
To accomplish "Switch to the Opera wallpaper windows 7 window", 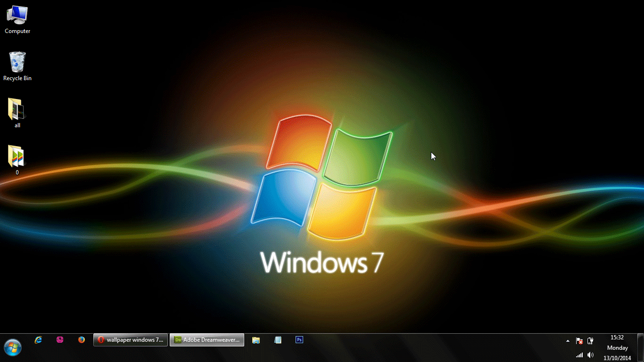I will coord(131,340).
